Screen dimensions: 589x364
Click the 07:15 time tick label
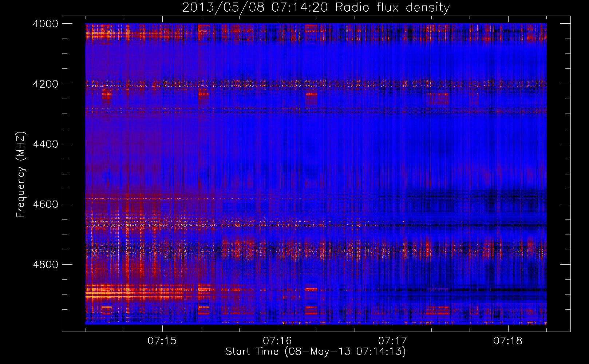tap(162, 341)
